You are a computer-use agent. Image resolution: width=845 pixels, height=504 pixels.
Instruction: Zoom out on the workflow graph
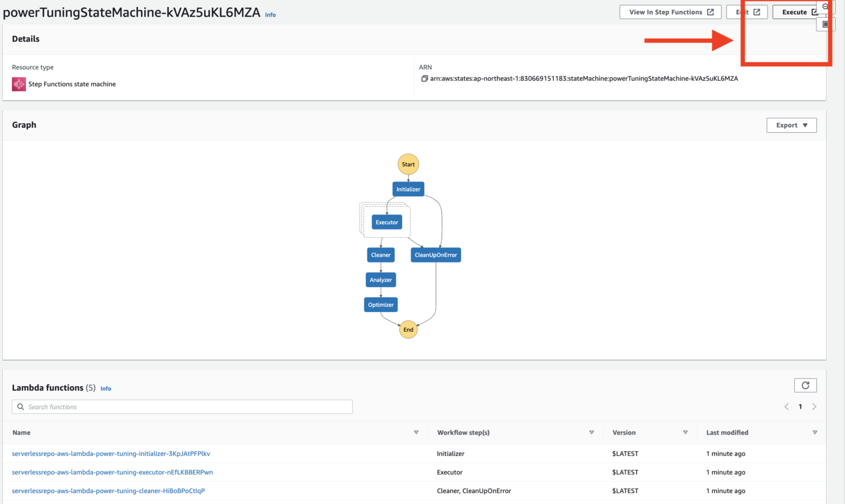[x=825, y=7]
